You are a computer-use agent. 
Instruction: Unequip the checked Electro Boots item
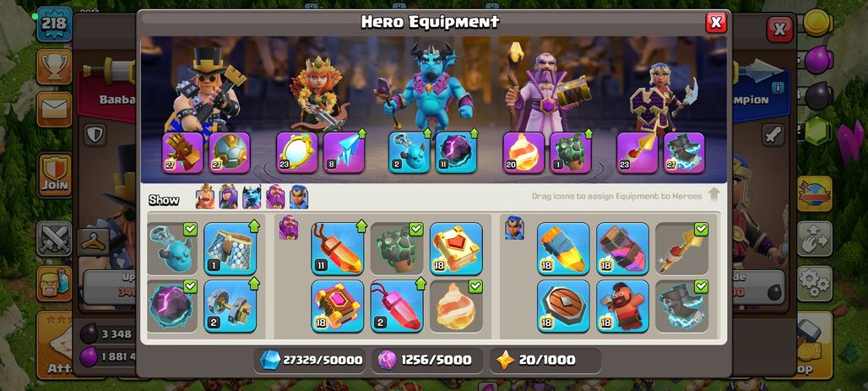click(x=681, y=306)
